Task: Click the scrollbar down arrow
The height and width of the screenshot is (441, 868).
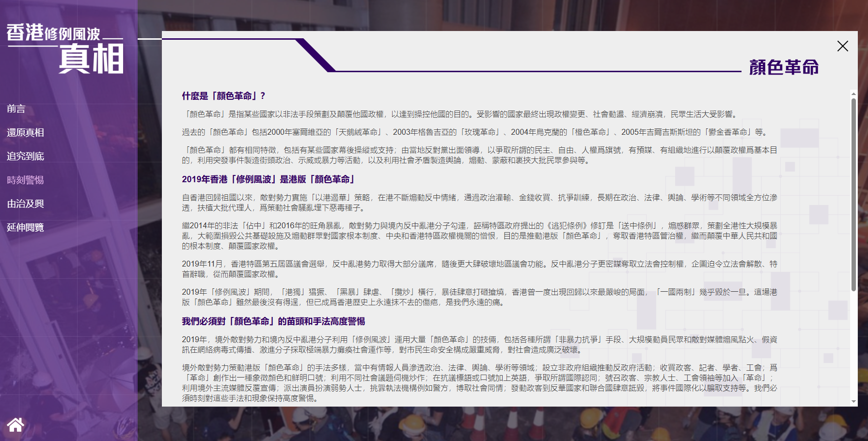Action: 853,402
